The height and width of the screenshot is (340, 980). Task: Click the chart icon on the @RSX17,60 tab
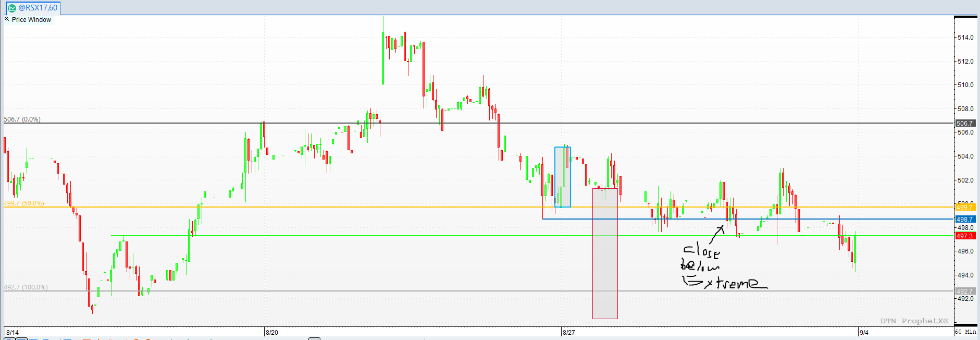(12, 8)
